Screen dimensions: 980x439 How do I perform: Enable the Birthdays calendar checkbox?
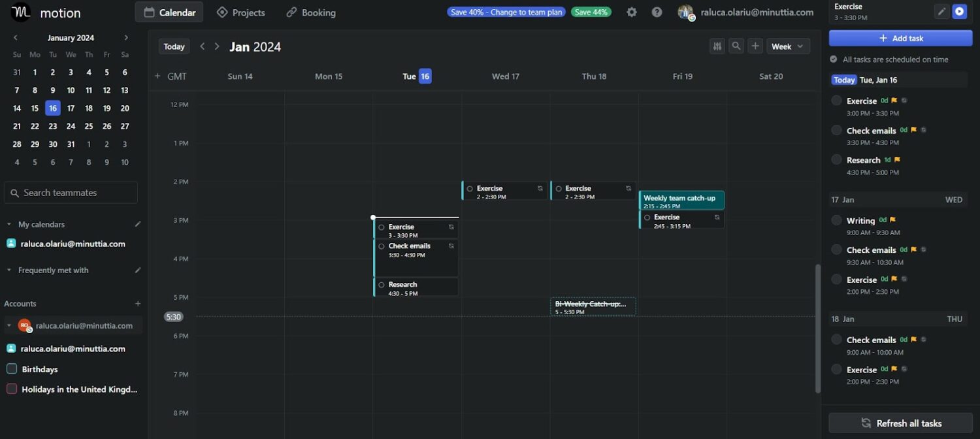coord(11,369)
